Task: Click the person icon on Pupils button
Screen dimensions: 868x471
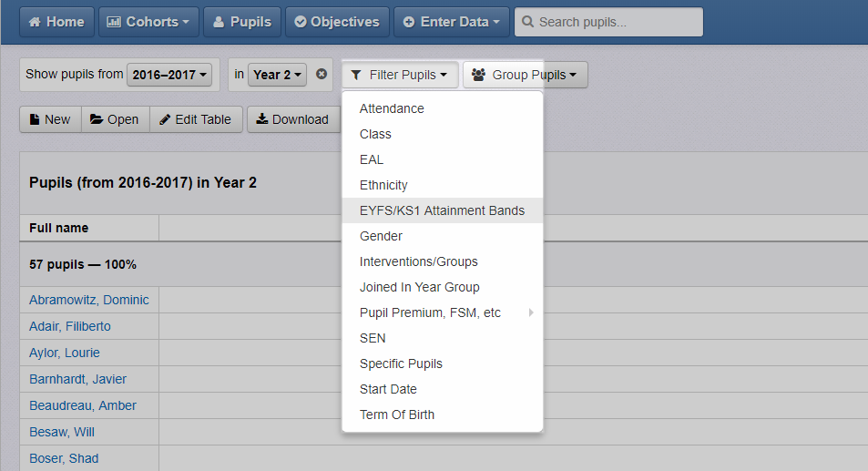Action: [x=219, y=22]
